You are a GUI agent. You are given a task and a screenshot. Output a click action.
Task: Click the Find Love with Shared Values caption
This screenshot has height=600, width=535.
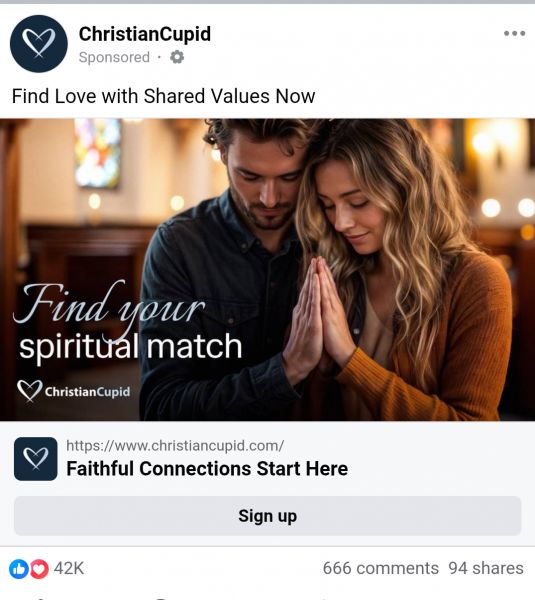(163, 96)
